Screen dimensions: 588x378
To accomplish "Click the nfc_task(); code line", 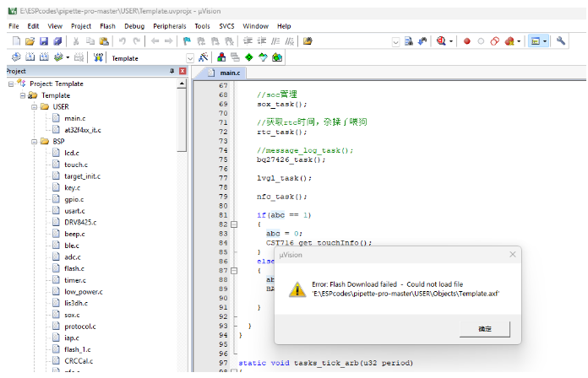I will click(x=281, y=197).
